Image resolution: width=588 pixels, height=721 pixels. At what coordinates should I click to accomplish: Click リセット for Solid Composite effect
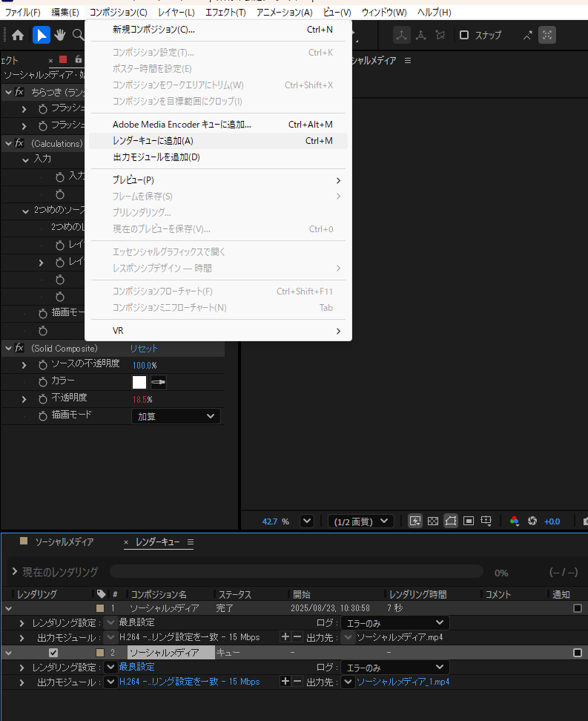(144, 349)
